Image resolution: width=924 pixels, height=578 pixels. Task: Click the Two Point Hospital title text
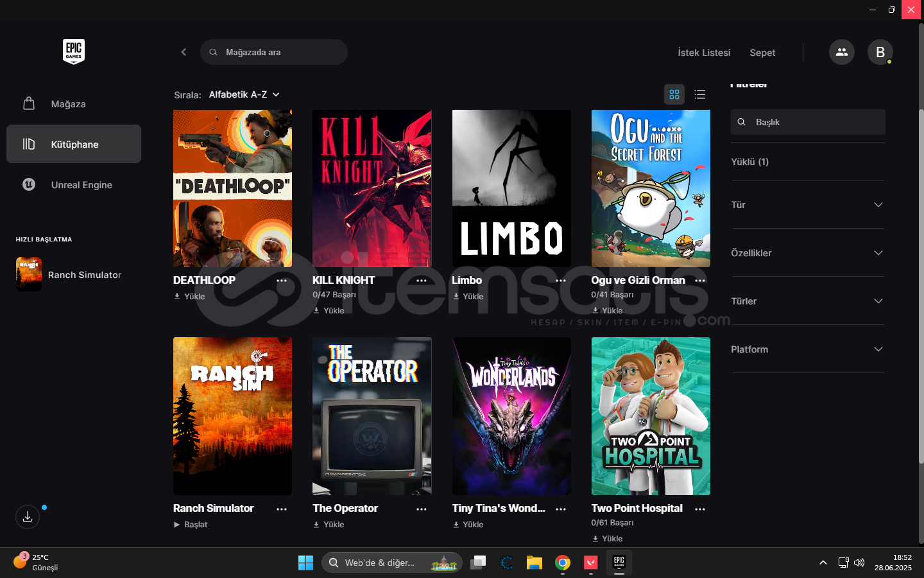[637, 508]
